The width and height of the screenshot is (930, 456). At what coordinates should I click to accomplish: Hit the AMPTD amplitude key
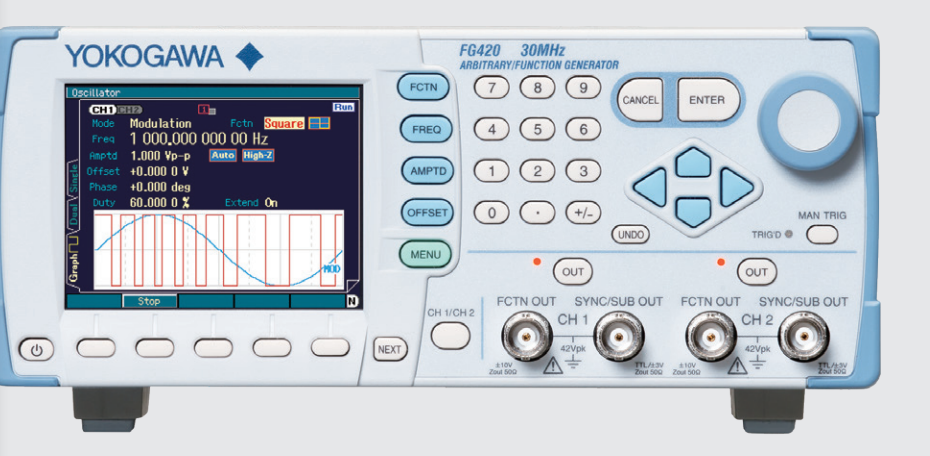(427, 171)
